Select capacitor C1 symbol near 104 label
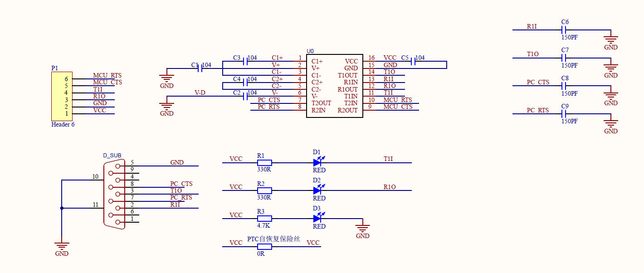Image resolution: width=644 pixels, height=273 pixels. pyautogui.click(x=200, y=68)
